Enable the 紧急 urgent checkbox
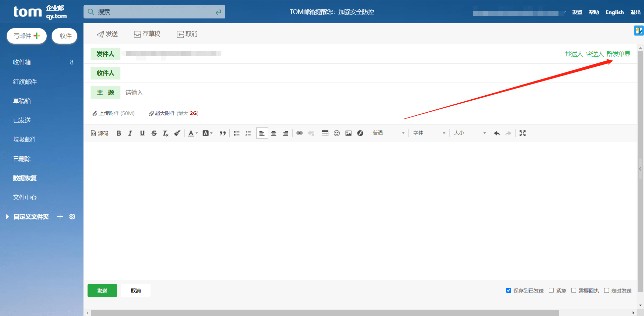The height and width of the screenshot is (316, 644). [551, 291]
